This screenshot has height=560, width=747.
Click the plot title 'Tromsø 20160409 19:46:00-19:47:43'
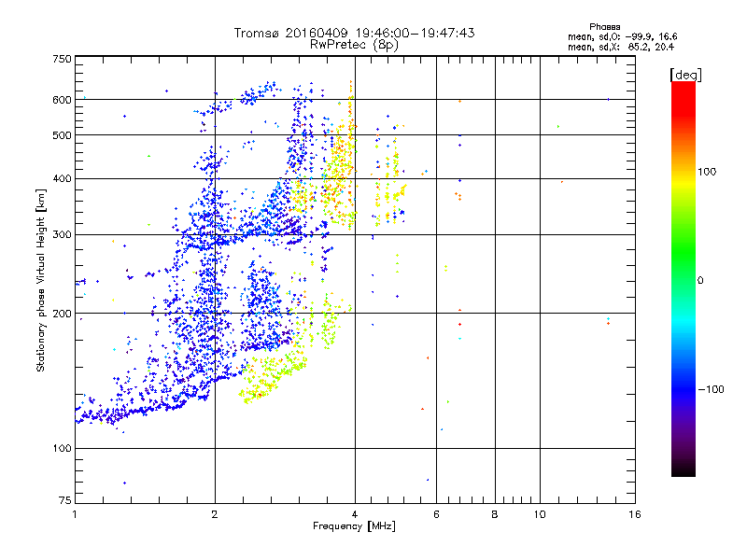point(354,33)
